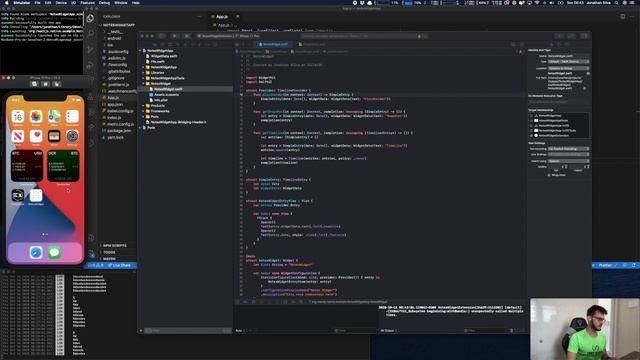Open Reminders app on iPhone simulator
Screen dimensions: 640x360
click(x=72, y=117)
